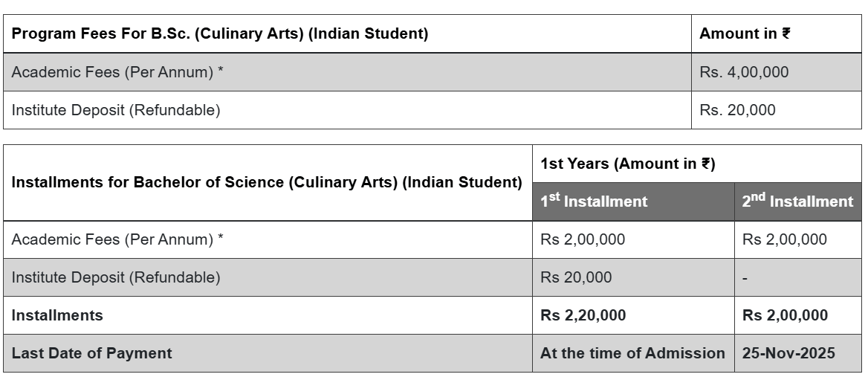Click 1st Installment academic fee Rs 2,00,000
The width and height of the screenshot is (868, 377).
click(583, 239)
